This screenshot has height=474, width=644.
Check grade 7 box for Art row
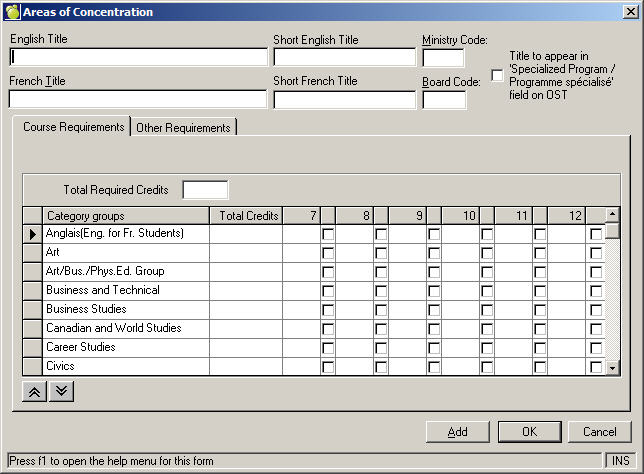click(328, 253)
